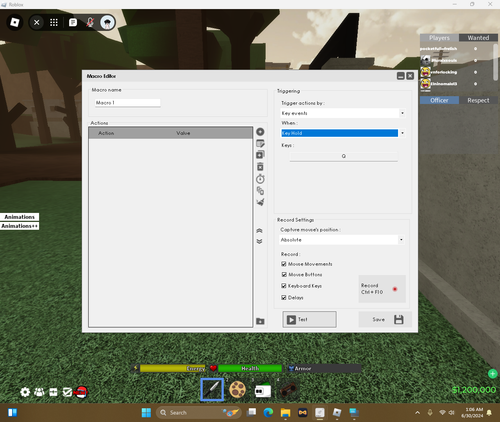The width and height of the screenshot is (500, 422).
Task: Open the Roblox logo menu
Action: click(x=15, y=22)
